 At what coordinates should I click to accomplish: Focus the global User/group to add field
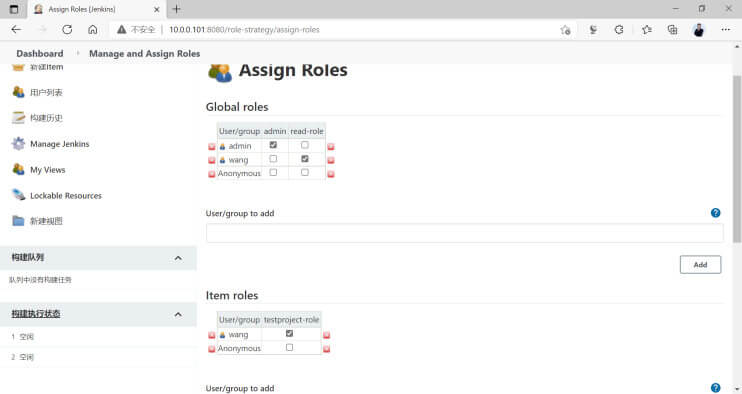[464, 233]
